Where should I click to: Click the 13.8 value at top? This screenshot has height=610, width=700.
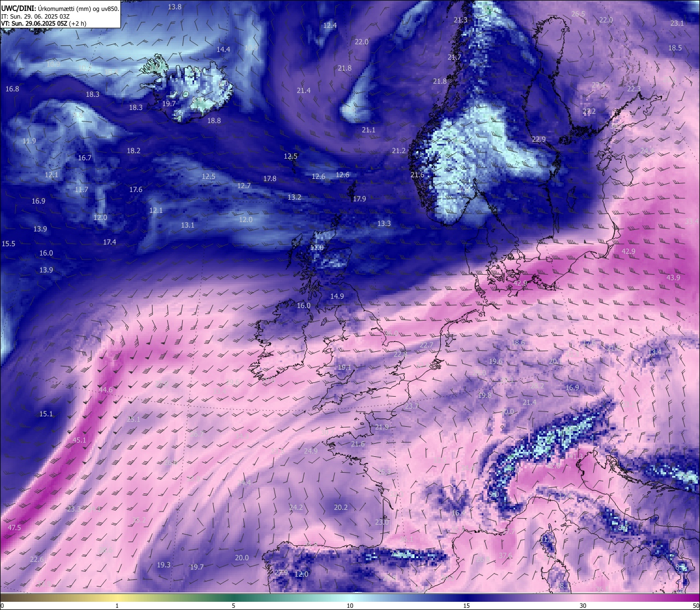coord(175,7)
